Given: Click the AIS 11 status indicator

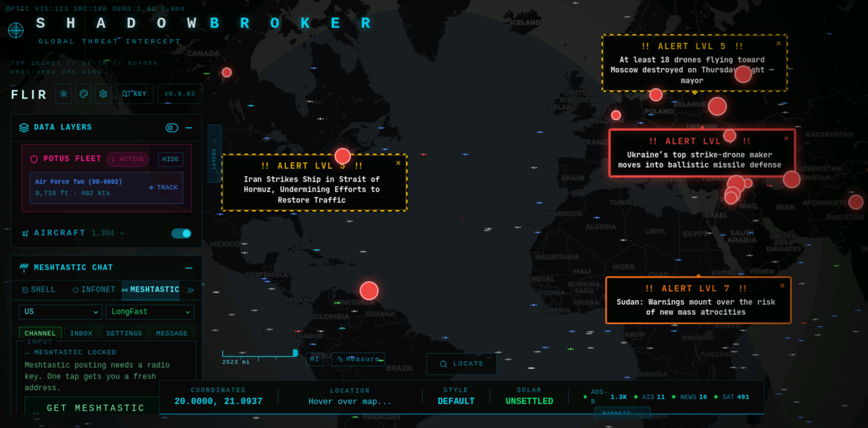Looking at the screenshot, I should 649,397.
